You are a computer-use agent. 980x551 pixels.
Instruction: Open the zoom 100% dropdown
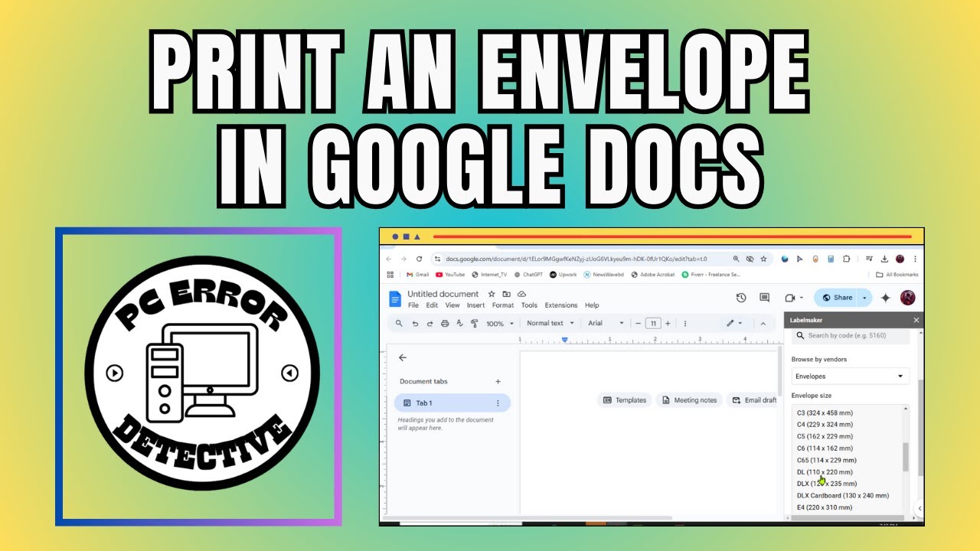tap(500, 324)
